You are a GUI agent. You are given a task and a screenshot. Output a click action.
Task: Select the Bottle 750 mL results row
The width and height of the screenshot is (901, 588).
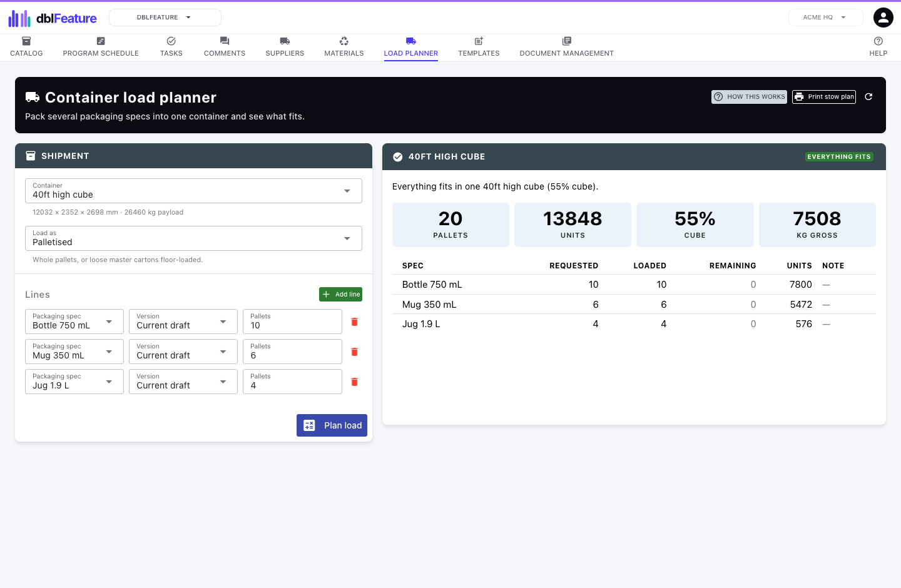coord(634,285)
